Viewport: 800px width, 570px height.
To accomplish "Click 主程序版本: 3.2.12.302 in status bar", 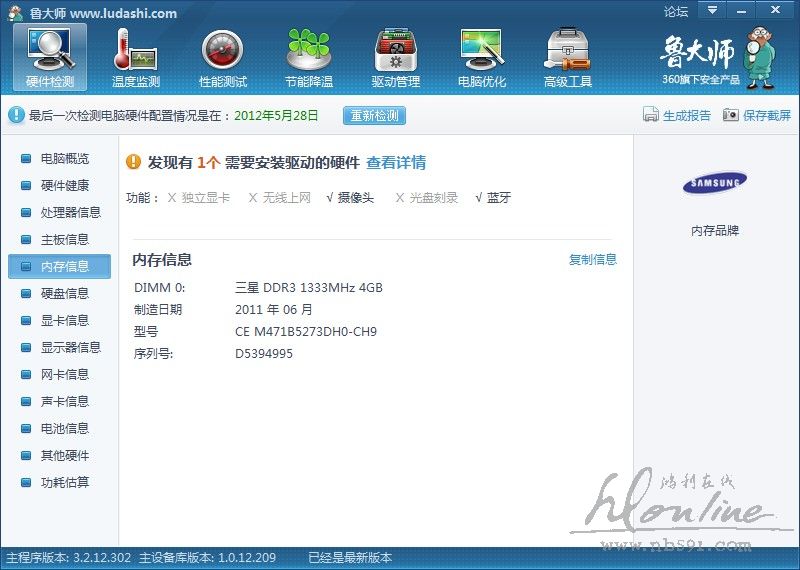I will tap(68, 558).
